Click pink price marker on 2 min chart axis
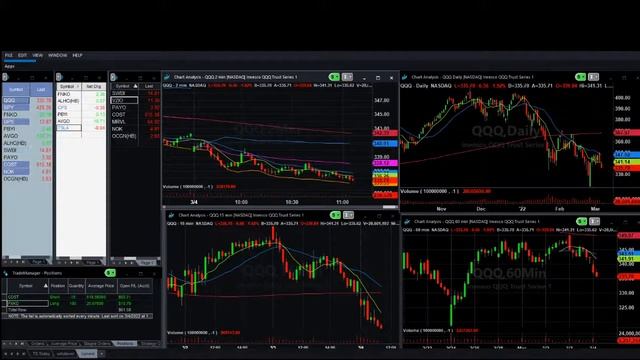The image size is (640, 360). 385,163
